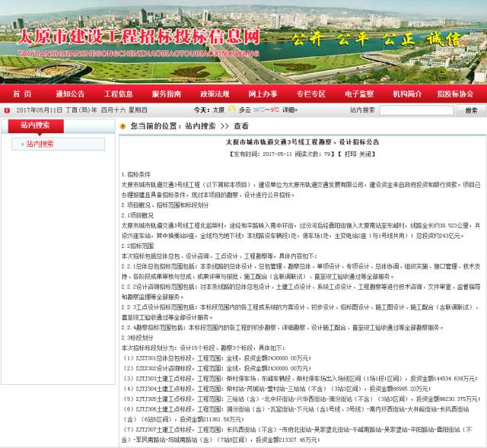Click the orange location bullet icon

coord(123,126)
